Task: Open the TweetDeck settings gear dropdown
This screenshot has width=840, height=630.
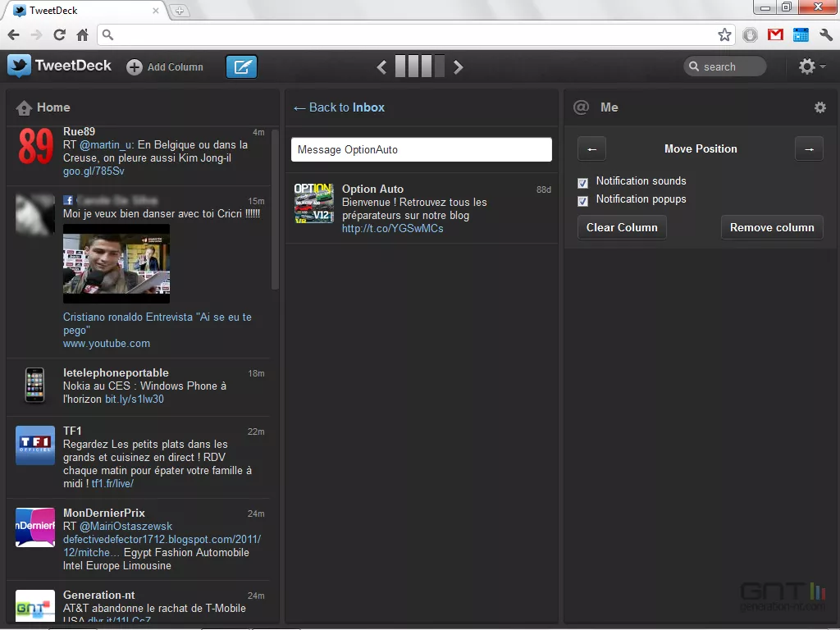Action: [807, 66]
